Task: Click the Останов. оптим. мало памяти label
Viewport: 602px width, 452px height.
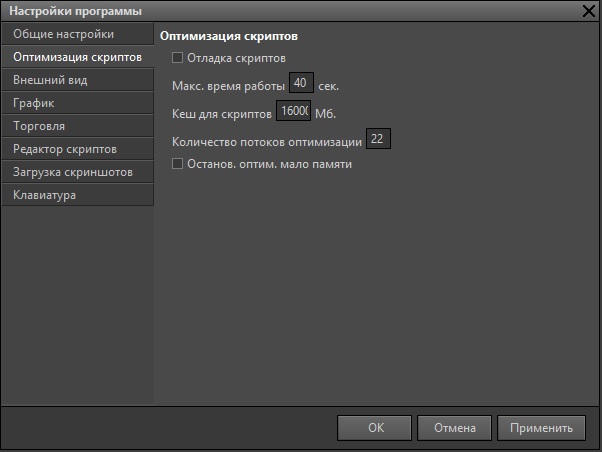Action: point(269,163)
